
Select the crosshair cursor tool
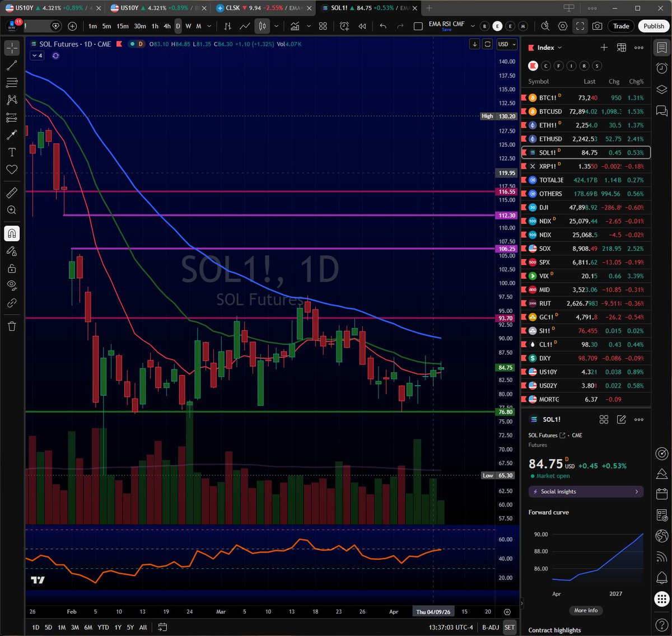12,48
